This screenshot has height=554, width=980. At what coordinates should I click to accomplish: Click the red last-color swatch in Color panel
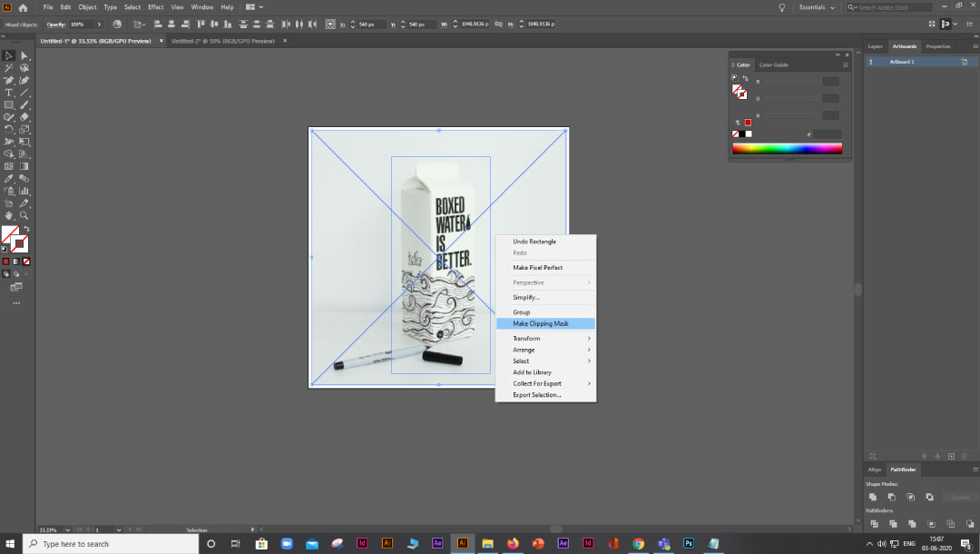tap(748, 123)
